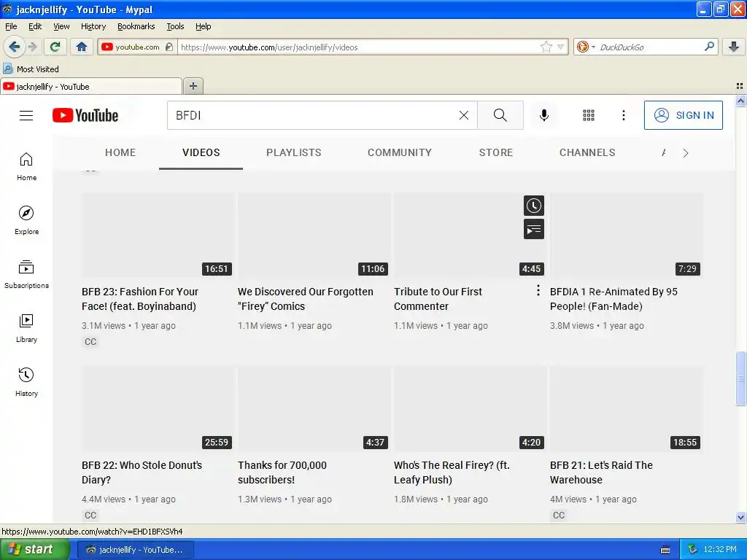
Task: Click the vertical scrollbar up arrow
Action: pyautogui.click(x=740, y=101)
